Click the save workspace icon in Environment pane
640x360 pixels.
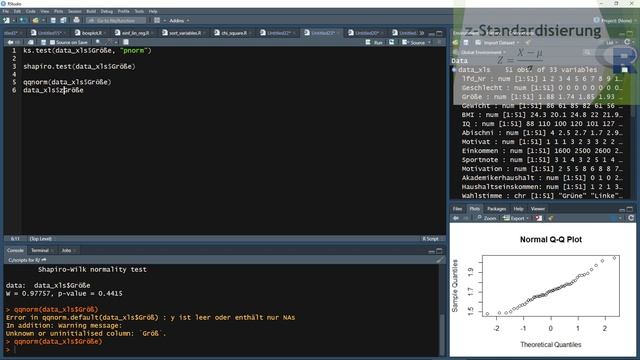pos(466,42)
